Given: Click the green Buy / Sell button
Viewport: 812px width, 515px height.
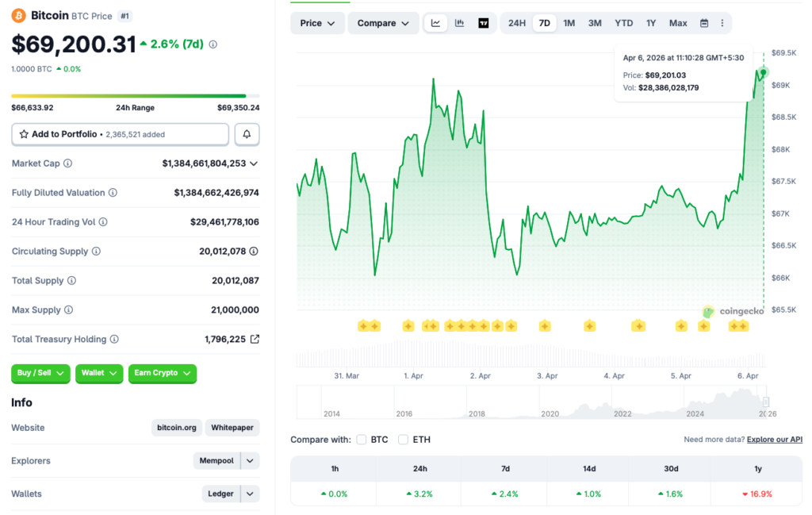Looking at the screenshot, I should [40, 373].
